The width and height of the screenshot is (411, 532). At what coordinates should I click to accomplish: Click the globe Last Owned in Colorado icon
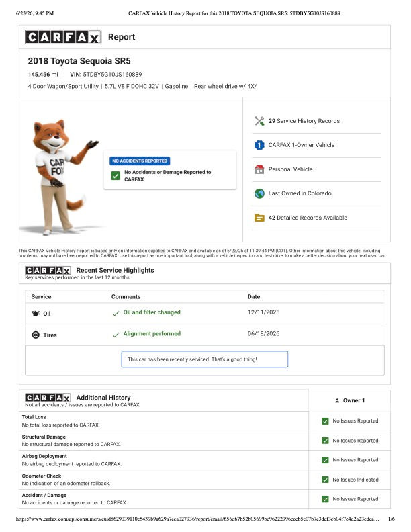point(259,193)
